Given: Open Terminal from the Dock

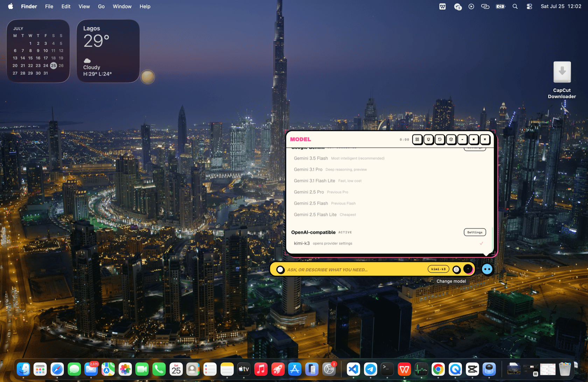Looking at the screenshot, I should (387, 369).
